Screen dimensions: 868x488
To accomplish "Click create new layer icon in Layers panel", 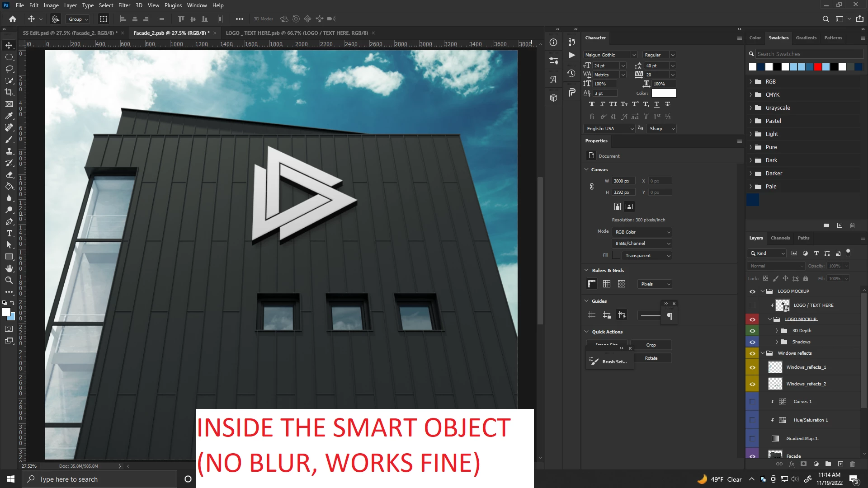I will tap(840, 464).
